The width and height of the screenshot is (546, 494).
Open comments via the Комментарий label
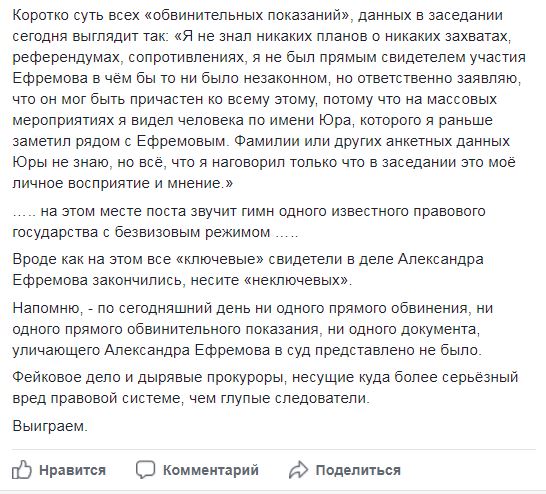211,470
